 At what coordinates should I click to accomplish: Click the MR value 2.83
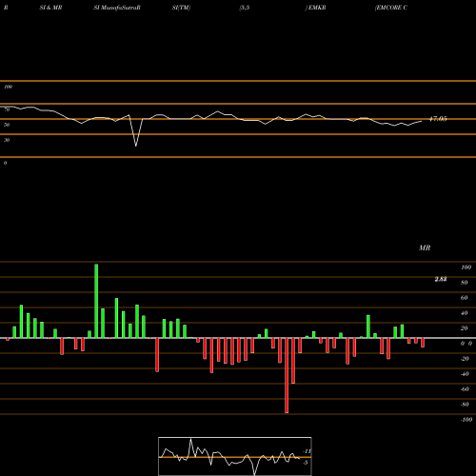click(441, 279)
